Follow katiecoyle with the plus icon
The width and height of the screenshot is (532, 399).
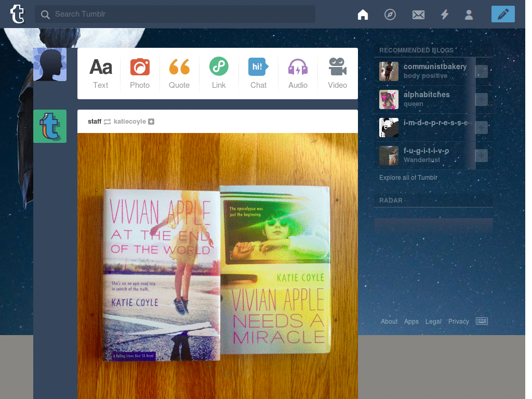[151, 122]
